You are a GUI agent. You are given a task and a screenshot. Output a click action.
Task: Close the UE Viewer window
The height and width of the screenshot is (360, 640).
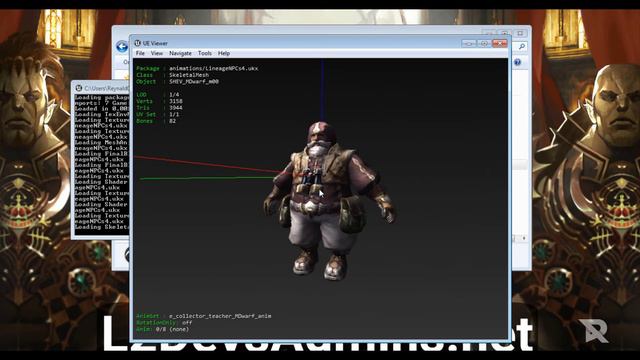500,43
